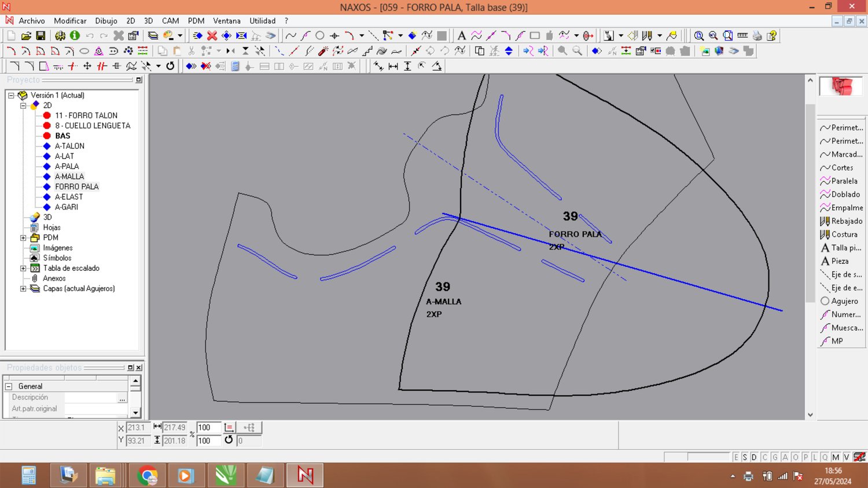Click the red firecracker tool icon

(x=323, y=51)
